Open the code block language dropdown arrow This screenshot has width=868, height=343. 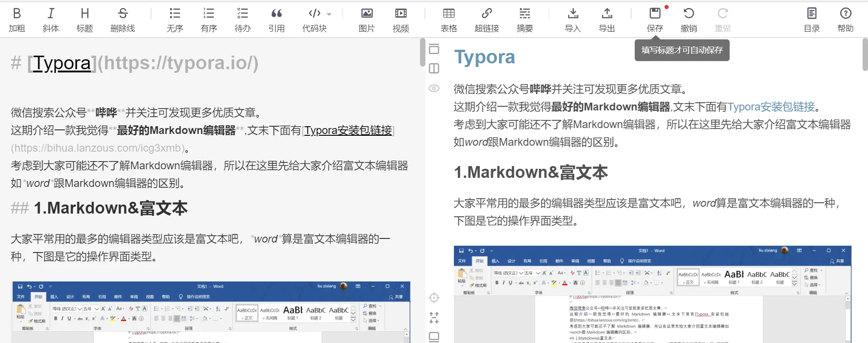[329, 14]
